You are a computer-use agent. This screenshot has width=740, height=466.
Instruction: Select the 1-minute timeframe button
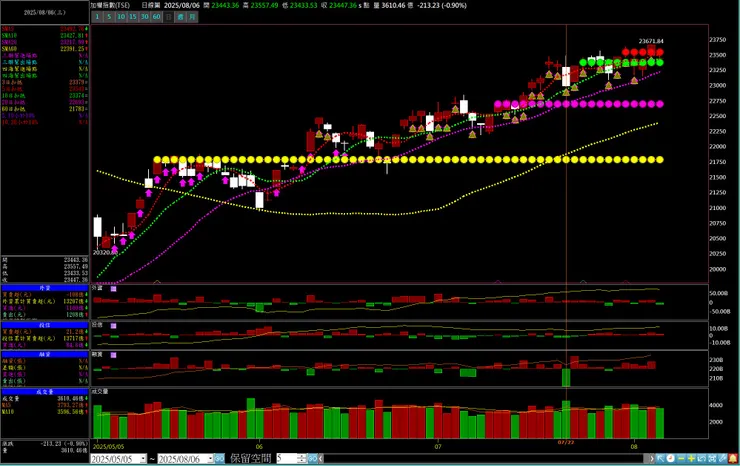(97, 17)
